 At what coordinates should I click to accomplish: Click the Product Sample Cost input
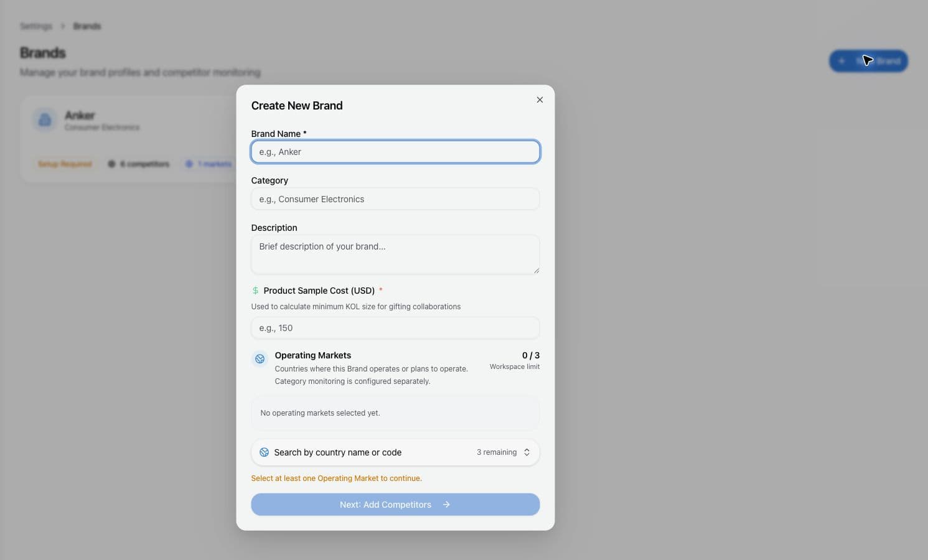point(395,328)
